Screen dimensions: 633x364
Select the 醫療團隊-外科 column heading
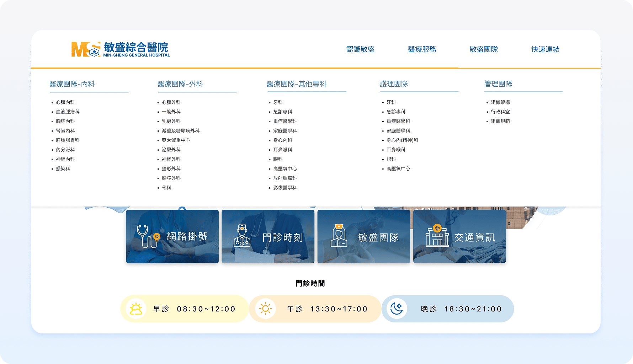click(180, 84)
